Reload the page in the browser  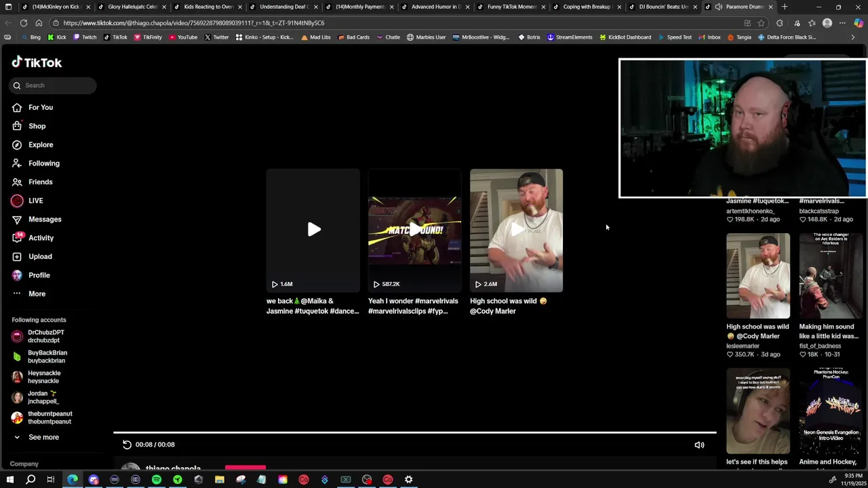coord(24,23)
